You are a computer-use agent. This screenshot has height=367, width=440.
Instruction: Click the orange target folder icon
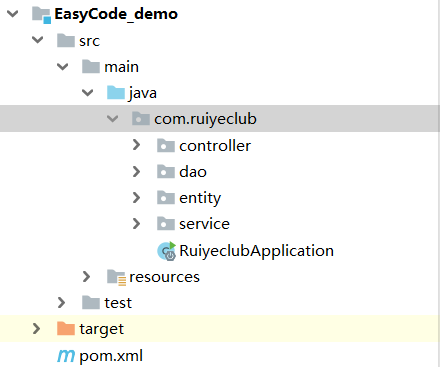(x=66, y=328)
